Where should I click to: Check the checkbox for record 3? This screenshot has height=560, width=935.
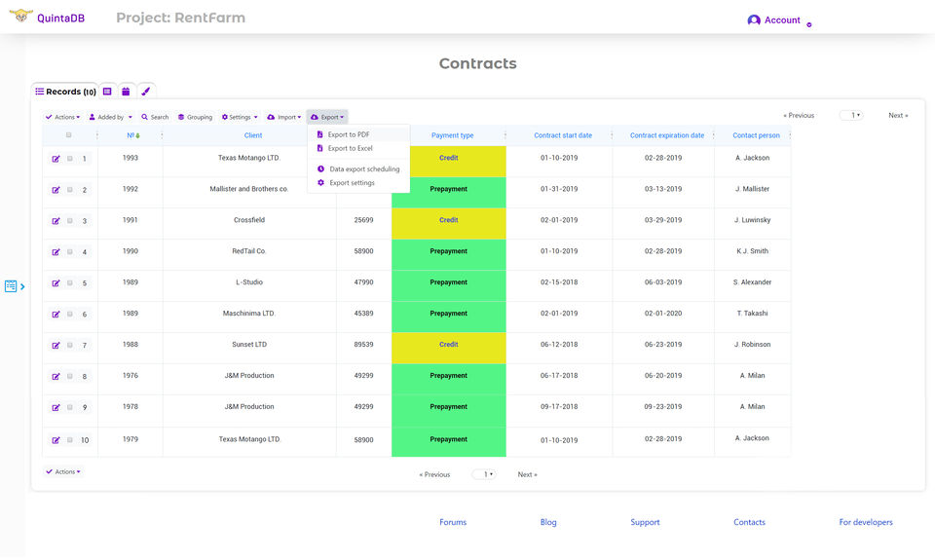tap(70, 221)
